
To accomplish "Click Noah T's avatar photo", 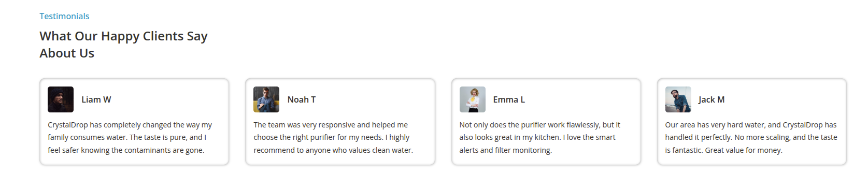I will pyautogui.click(x=266, y=99).
